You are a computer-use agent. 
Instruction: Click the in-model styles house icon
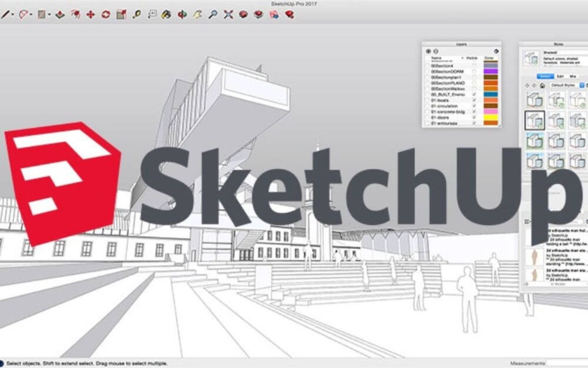[542, 86]
